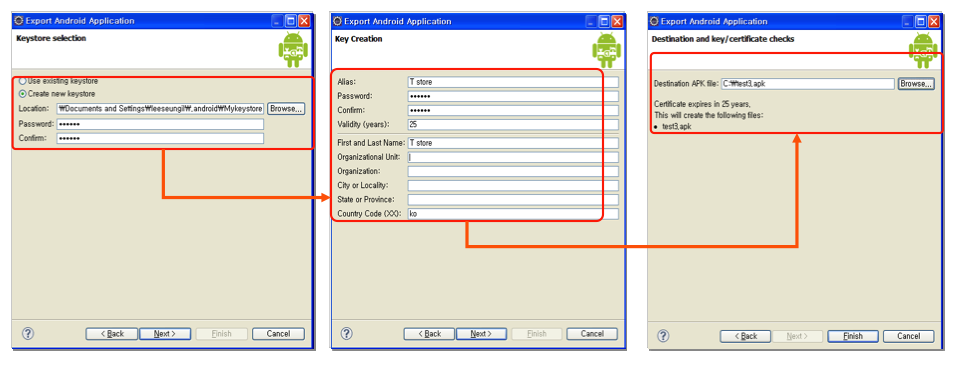Click Browse next to keystore Location

[286, 109]
